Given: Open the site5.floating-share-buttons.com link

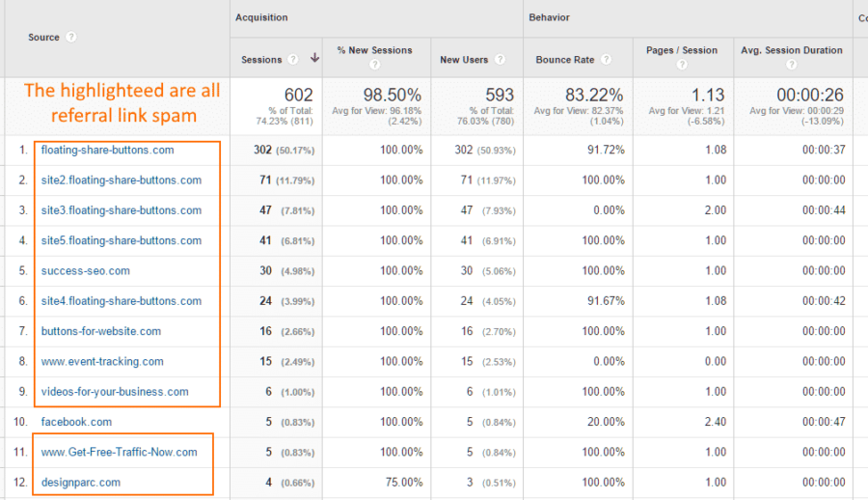Looking at the screenshot, I should point(122,240).
